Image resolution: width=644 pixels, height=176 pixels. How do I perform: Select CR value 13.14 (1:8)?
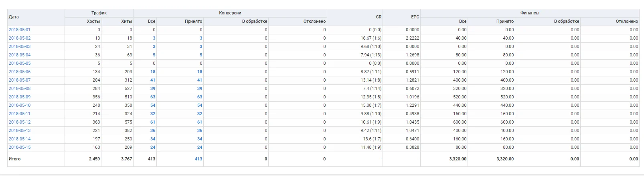click(371, 80)
